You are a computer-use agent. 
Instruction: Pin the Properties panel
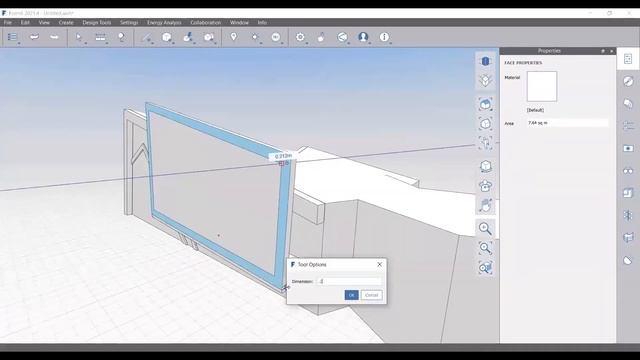point(602,51)
